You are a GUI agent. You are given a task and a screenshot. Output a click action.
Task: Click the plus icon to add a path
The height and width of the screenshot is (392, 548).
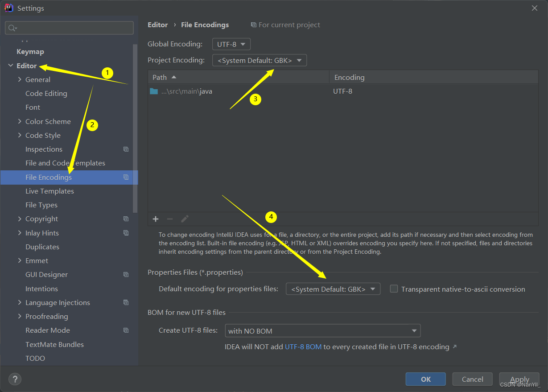click(x=156, y=219)
